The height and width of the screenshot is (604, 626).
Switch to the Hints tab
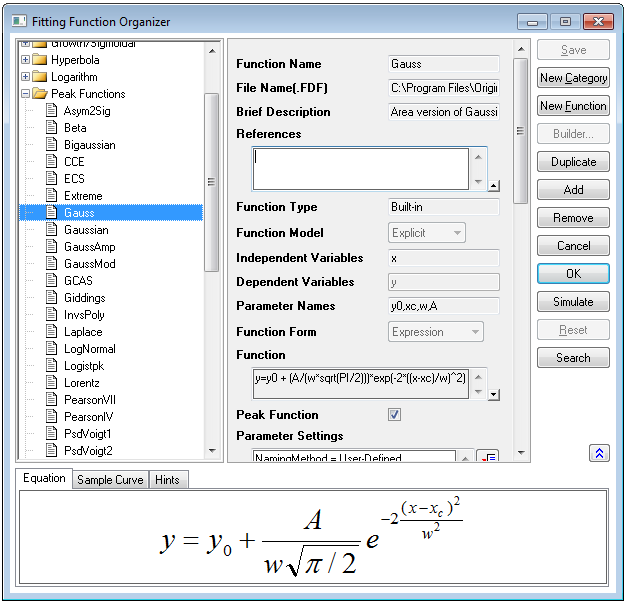pos(167,479)
